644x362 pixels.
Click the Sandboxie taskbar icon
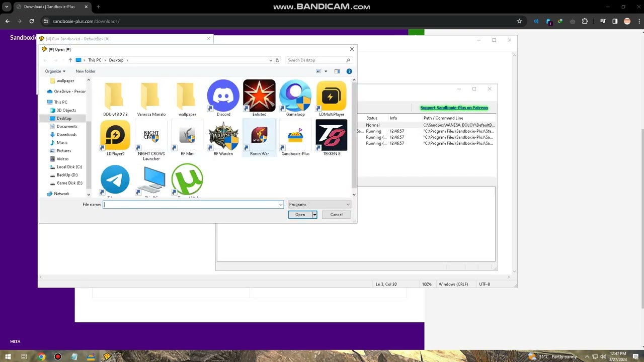[107, 356]
